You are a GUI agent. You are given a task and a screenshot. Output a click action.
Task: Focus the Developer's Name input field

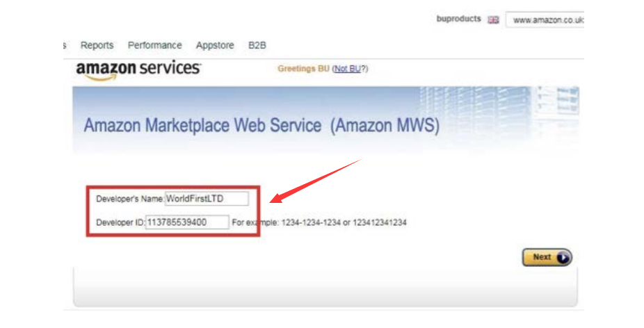coord(207,199)
